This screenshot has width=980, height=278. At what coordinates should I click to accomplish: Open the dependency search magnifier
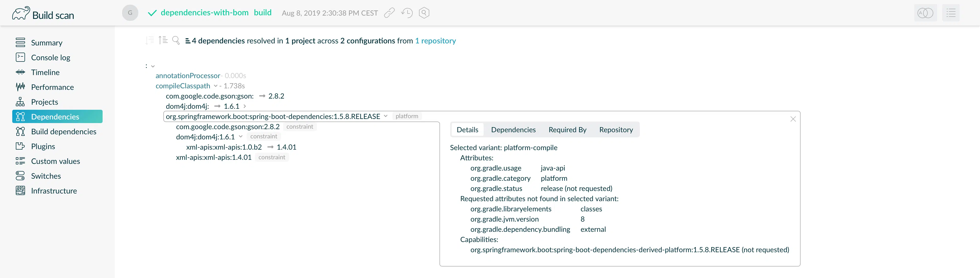point(176,40)
